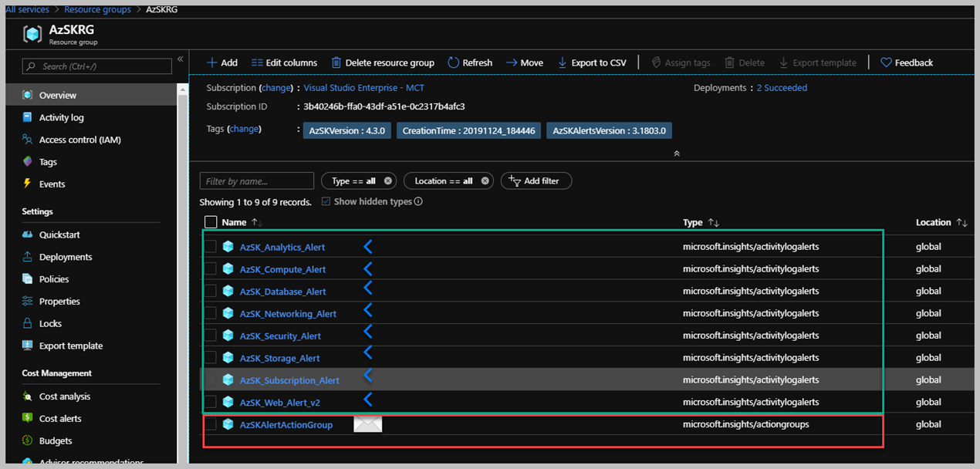Open the Location == all filter pill

click(x=448, y=181)
